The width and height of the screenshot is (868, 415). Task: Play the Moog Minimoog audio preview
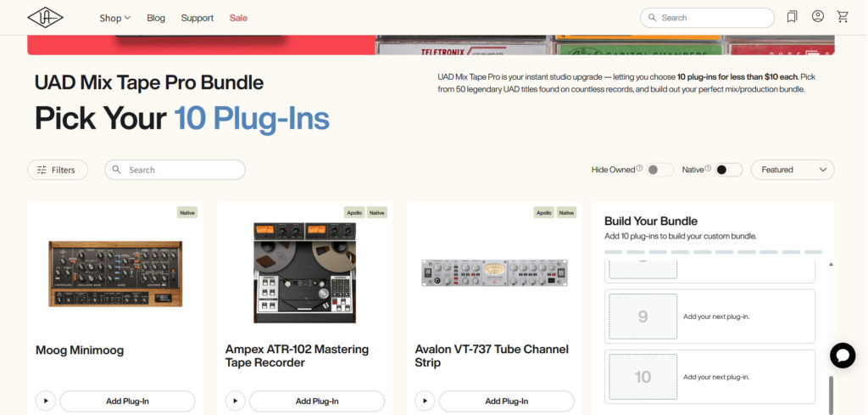coord(46,401)
